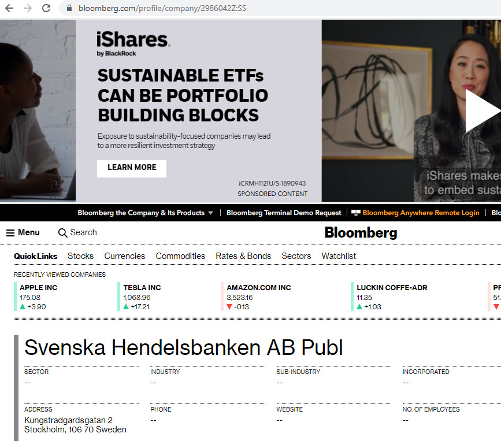Image resolution: width=501 pixels, height=448 pixels.
Task: Select Currencies in Quick Links
Action: click(x=124, y=256)
